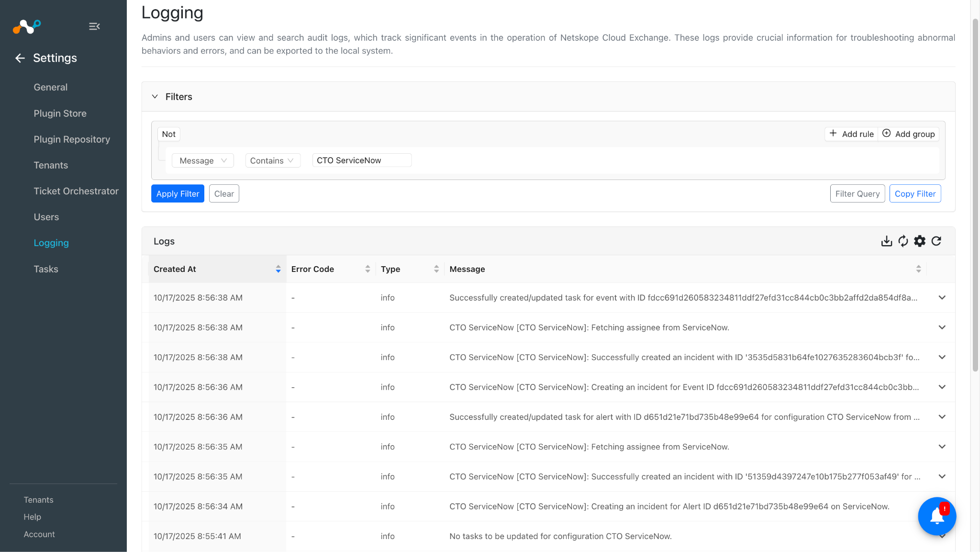Download logs with the export icon
This screenshot has height=552, width=980.
(x=887, y=241)
